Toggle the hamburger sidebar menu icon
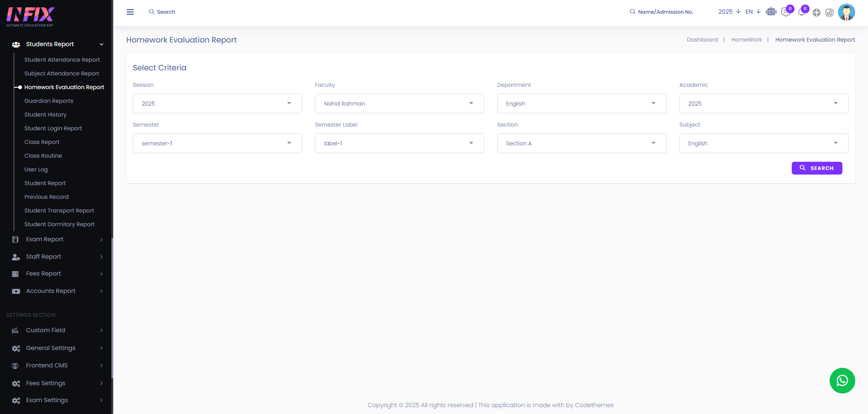The width and height of the screenshot is (868, 414). (130, 12)
